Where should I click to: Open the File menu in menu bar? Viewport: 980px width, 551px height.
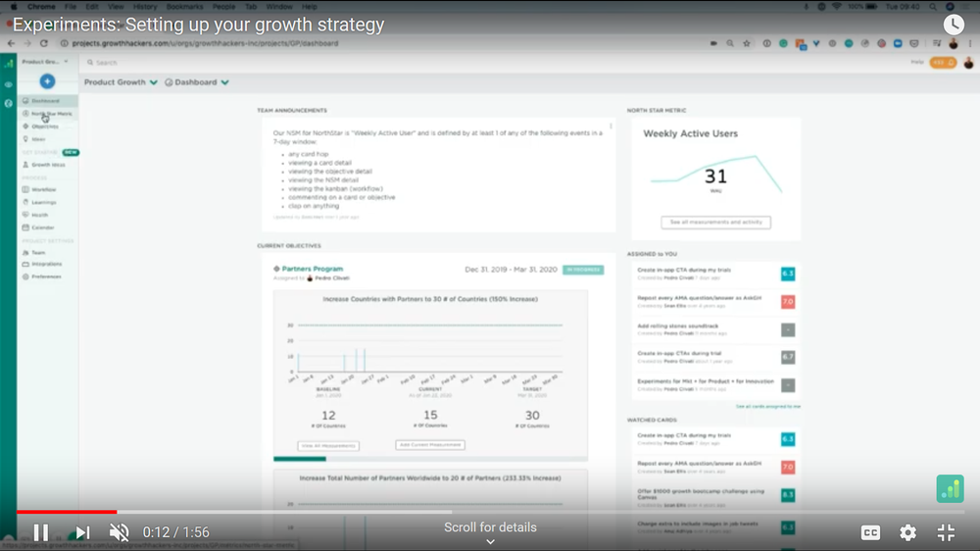click(71, 6)
